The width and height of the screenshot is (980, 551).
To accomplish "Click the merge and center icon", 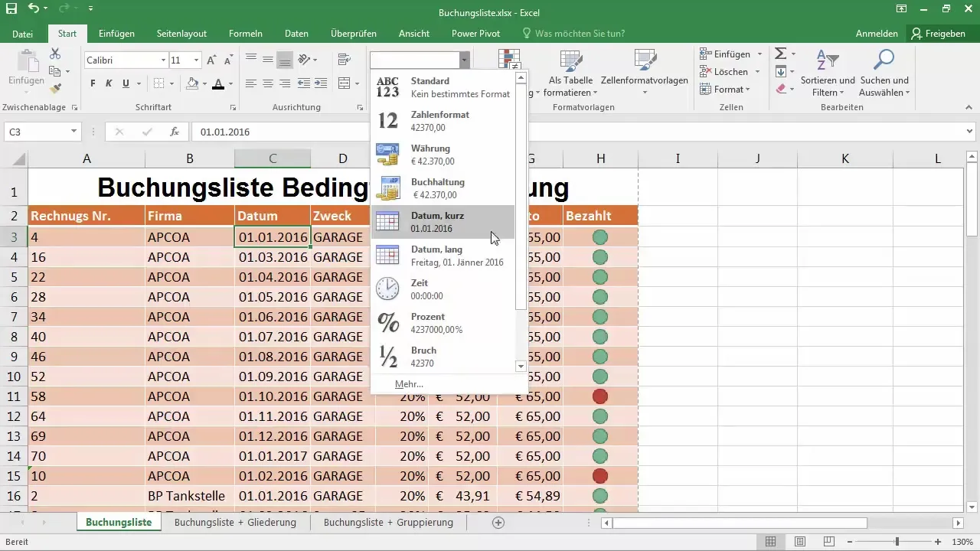I will click(x=344, y=83).
